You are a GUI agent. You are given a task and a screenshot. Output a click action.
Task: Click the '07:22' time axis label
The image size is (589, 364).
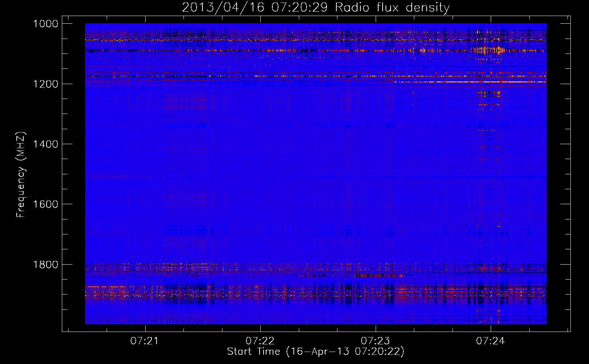click(260, 341)
